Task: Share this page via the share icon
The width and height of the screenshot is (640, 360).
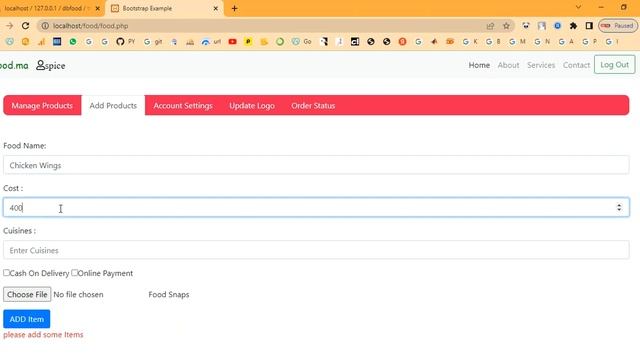Action: point(490,26)
